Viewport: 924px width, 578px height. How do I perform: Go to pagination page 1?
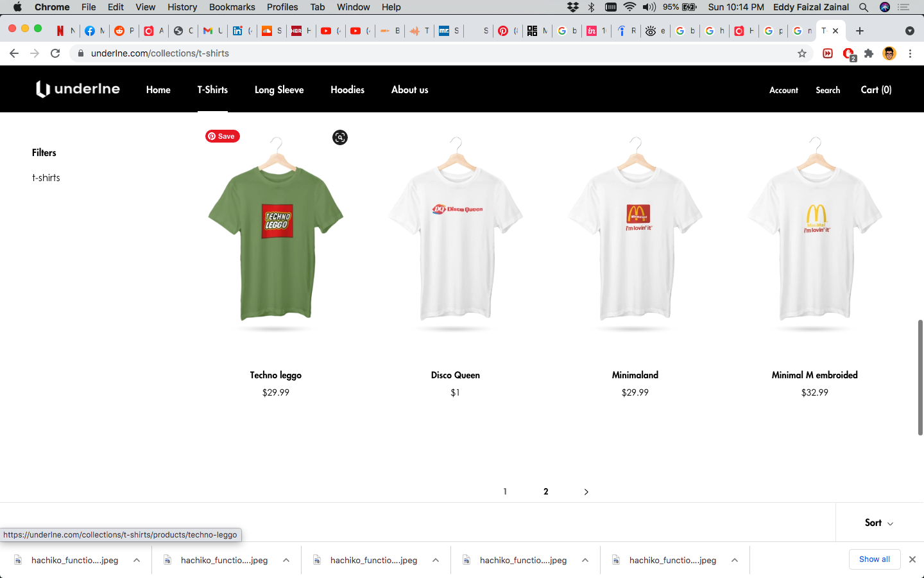505,491
